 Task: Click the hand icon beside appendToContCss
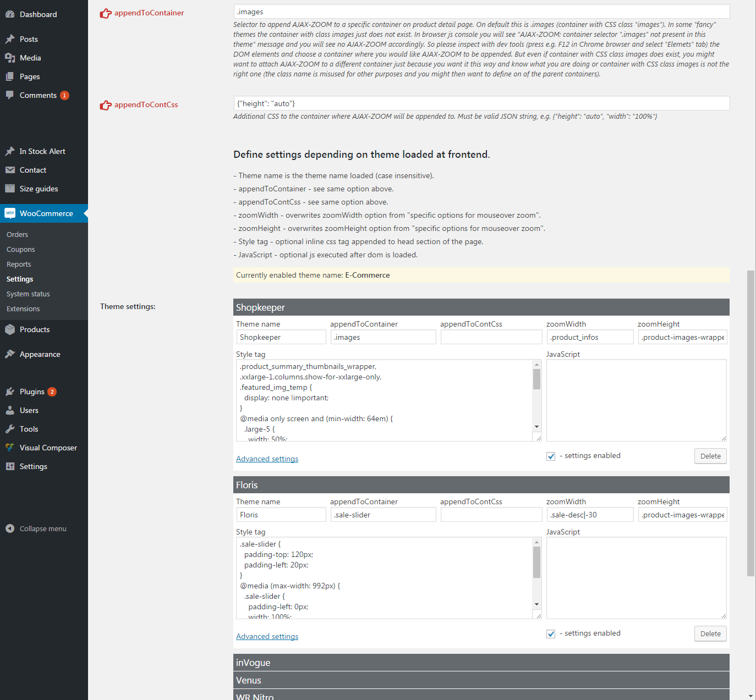106,105
